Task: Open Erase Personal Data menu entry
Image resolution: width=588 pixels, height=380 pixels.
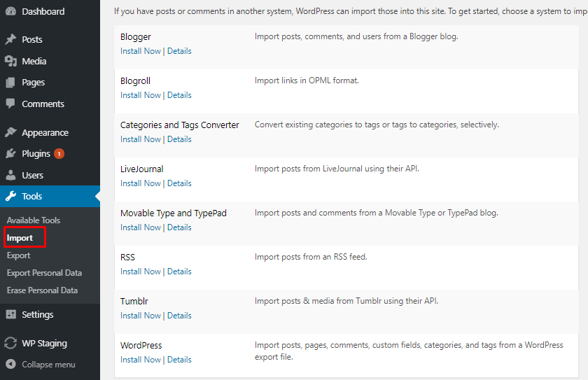Action: point(42,290)
